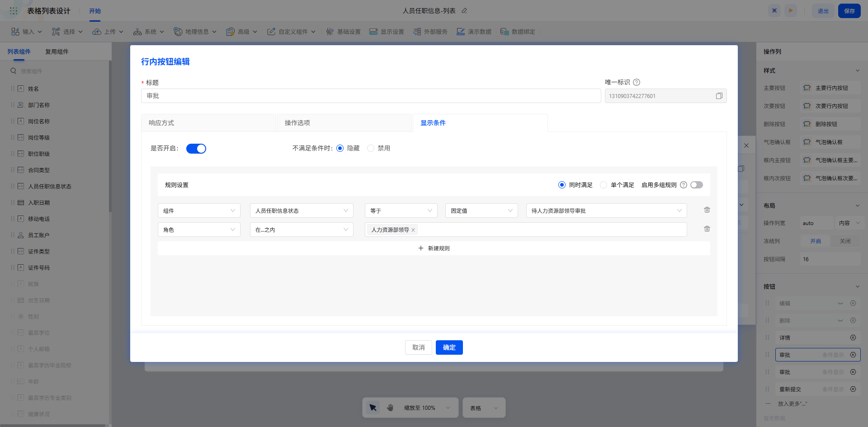
Task: Switch to the 操作选项 tab
Action: [x=344, y=123]
